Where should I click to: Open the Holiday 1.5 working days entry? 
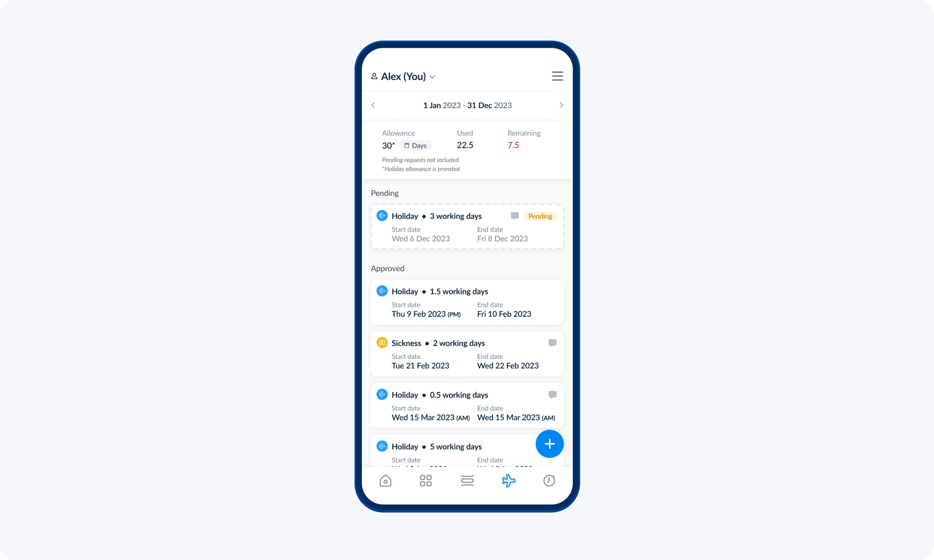(467, 301)
